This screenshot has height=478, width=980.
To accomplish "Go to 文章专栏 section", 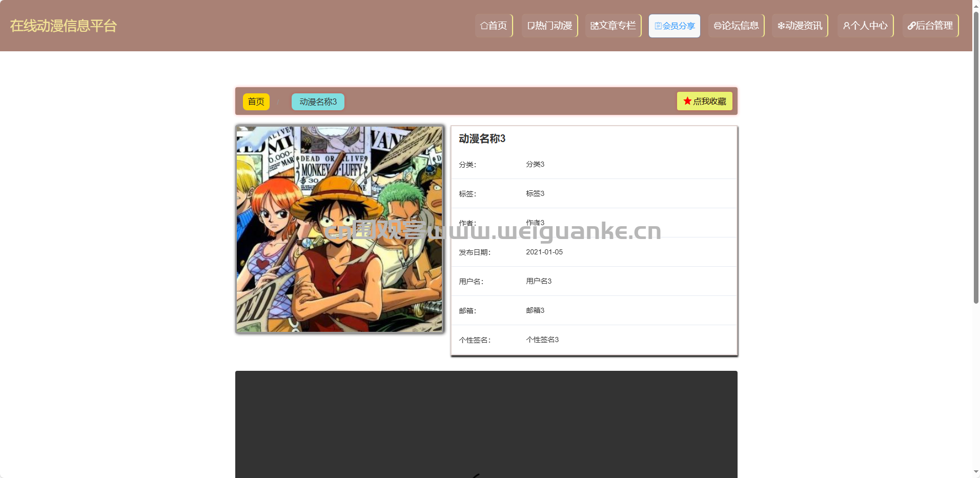I will click(613, 26).
